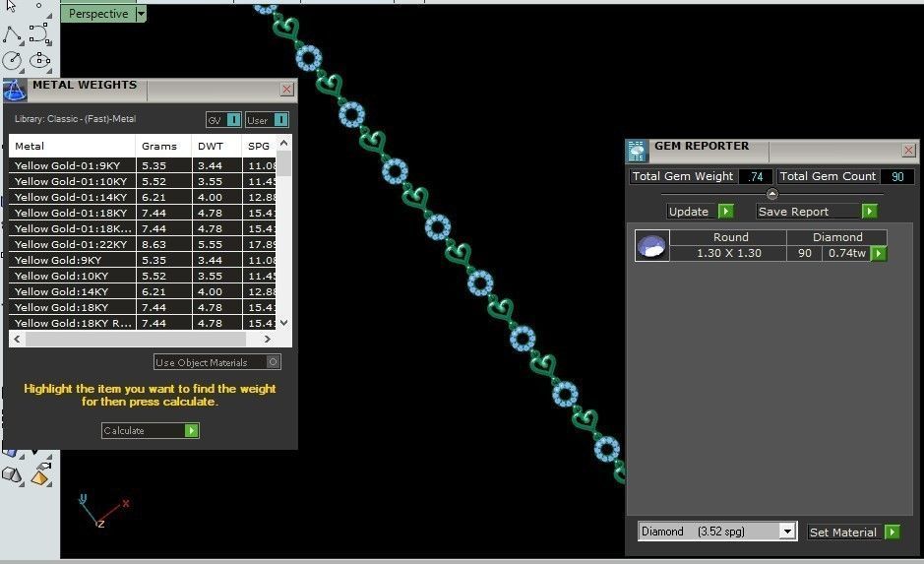Click the Set Material button
The height and width of the screenshot is (564, 924).
pyautogui.click(x=853, y=533)
